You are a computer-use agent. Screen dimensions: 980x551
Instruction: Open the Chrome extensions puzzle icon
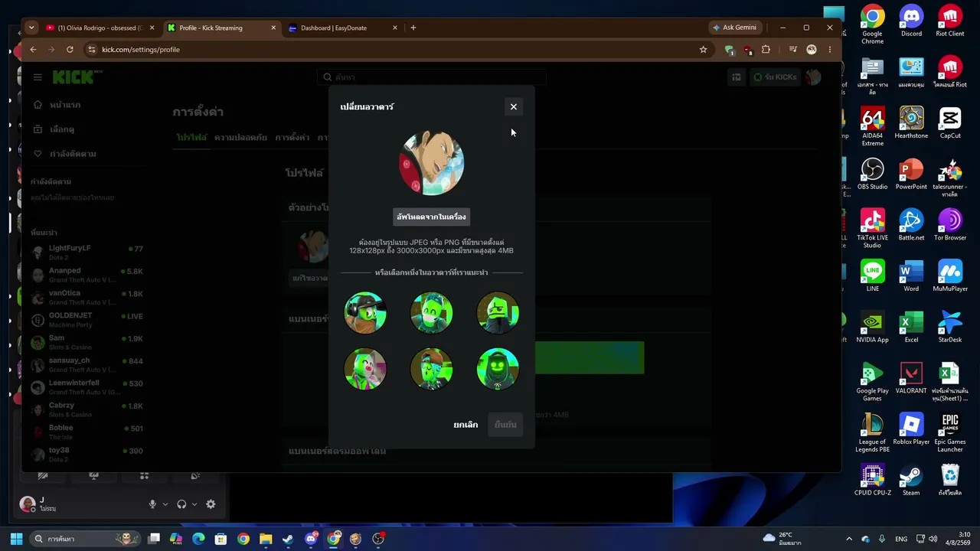click(x=766, y=50)
